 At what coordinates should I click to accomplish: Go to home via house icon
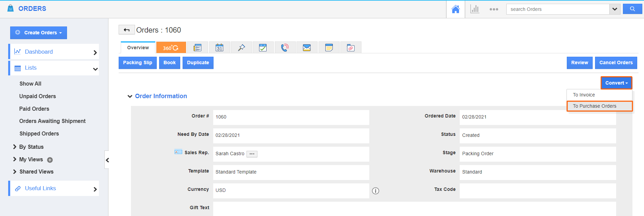455,9
